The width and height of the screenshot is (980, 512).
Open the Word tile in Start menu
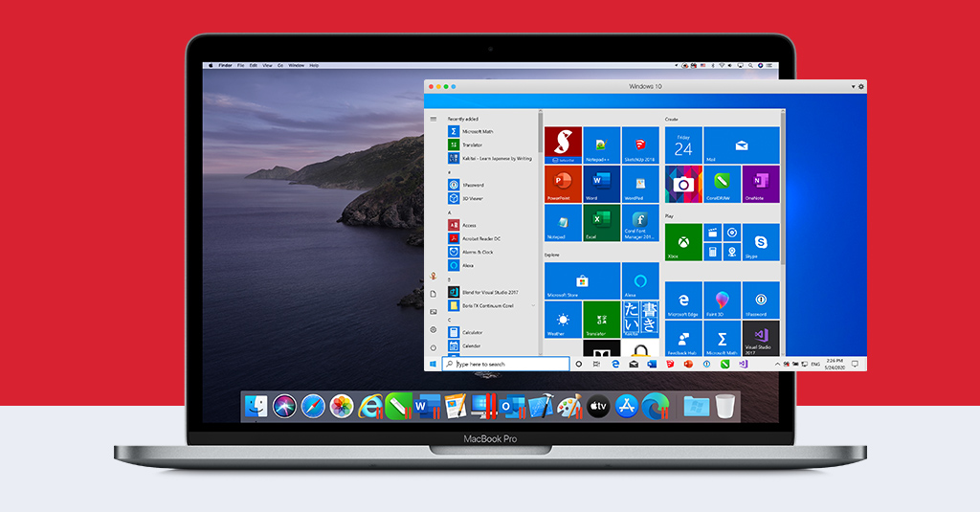pos(602,184)
